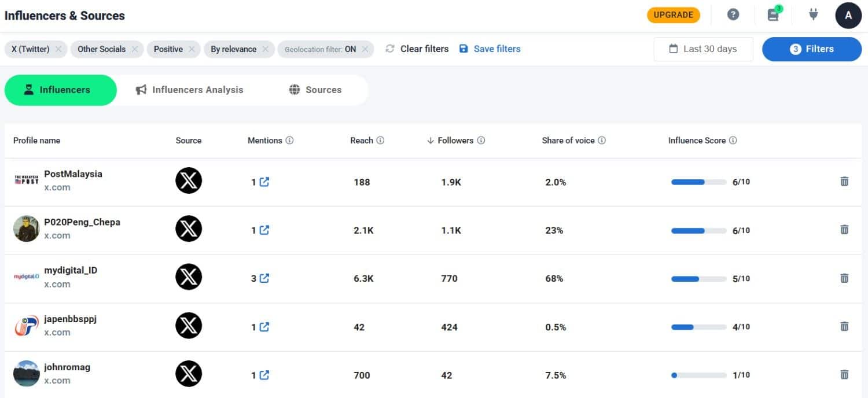Screen dimensions: 868x398
Task: Open the 3 Filters panel
Action: tap(812, 49)
